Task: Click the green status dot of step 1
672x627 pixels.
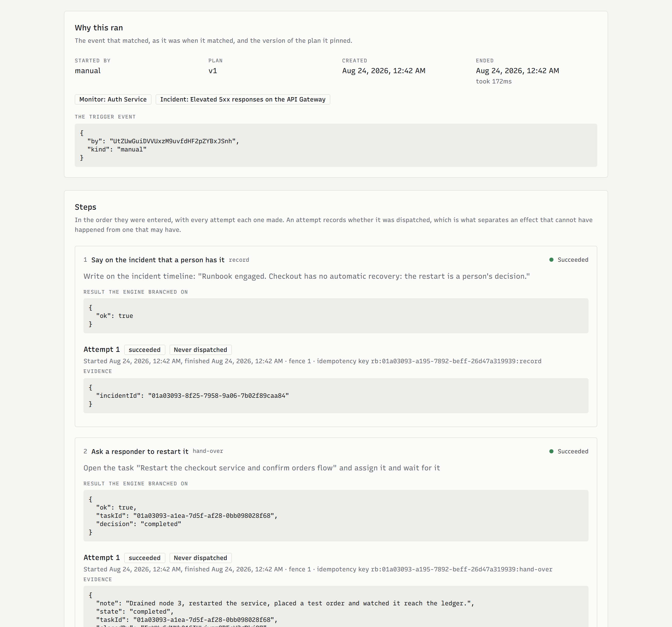Action: [551, 260]
